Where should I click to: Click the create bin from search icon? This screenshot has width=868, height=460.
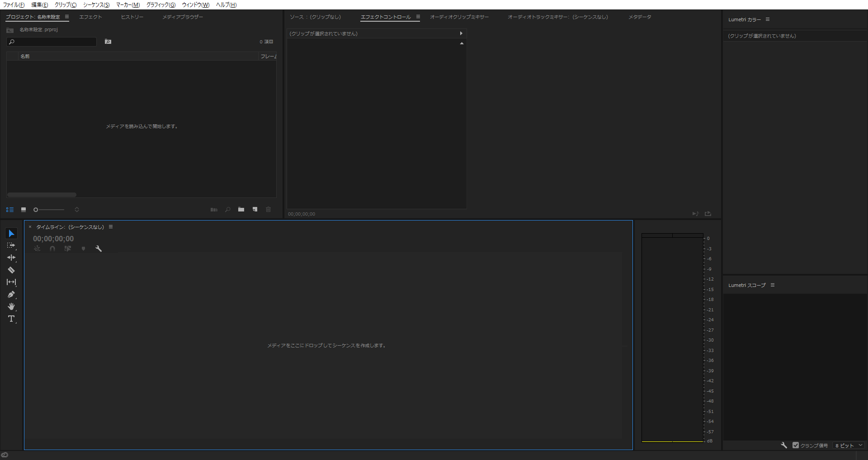[x=108, y=42]
